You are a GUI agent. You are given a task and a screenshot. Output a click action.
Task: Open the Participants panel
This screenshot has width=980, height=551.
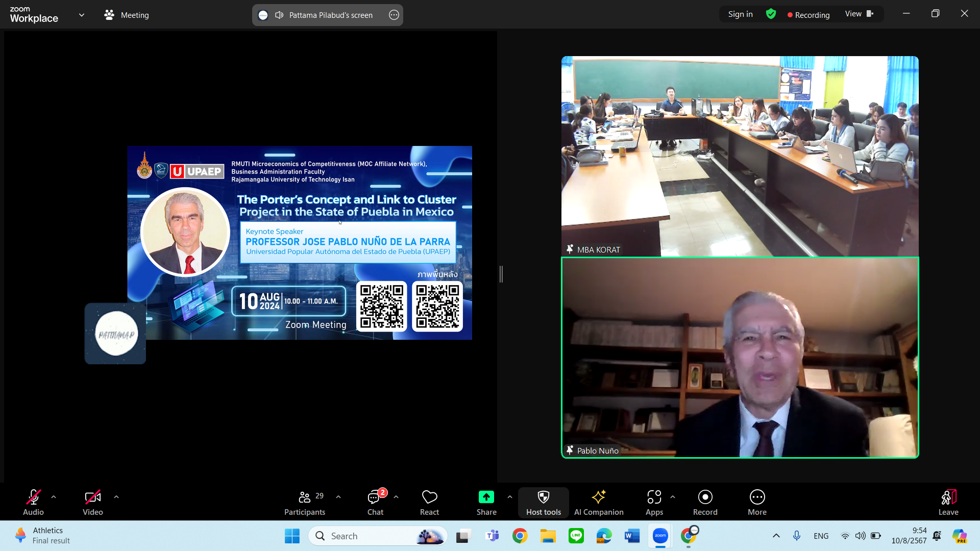click(305, 503)
